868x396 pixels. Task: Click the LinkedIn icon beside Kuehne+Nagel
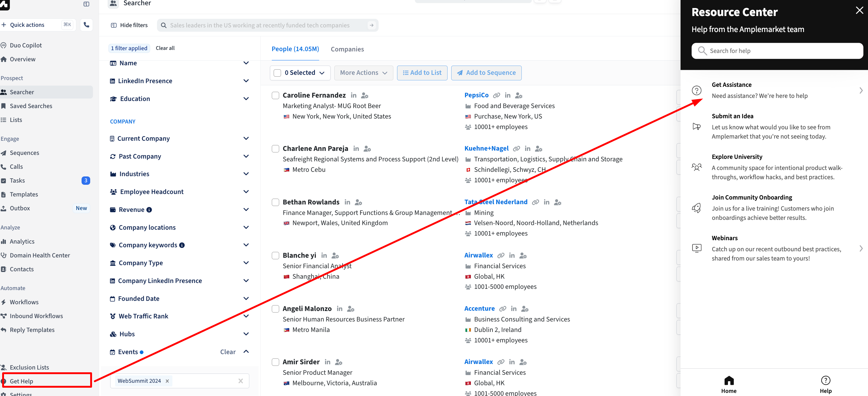[527, 149]
